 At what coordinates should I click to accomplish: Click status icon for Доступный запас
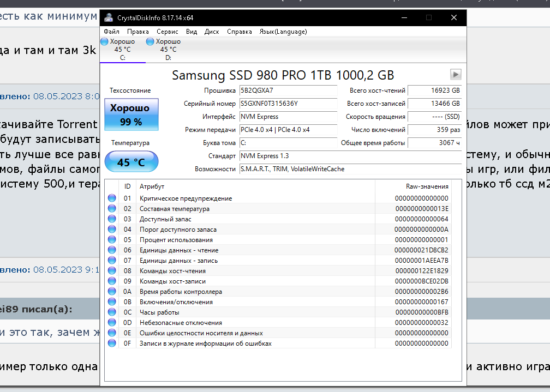pos(112,219)
